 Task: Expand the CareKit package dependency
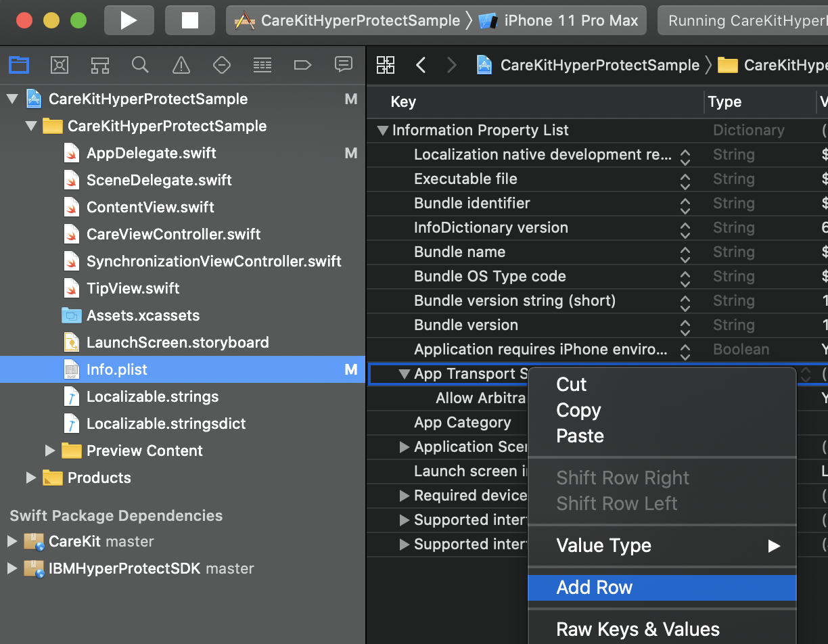coord(12,541)
